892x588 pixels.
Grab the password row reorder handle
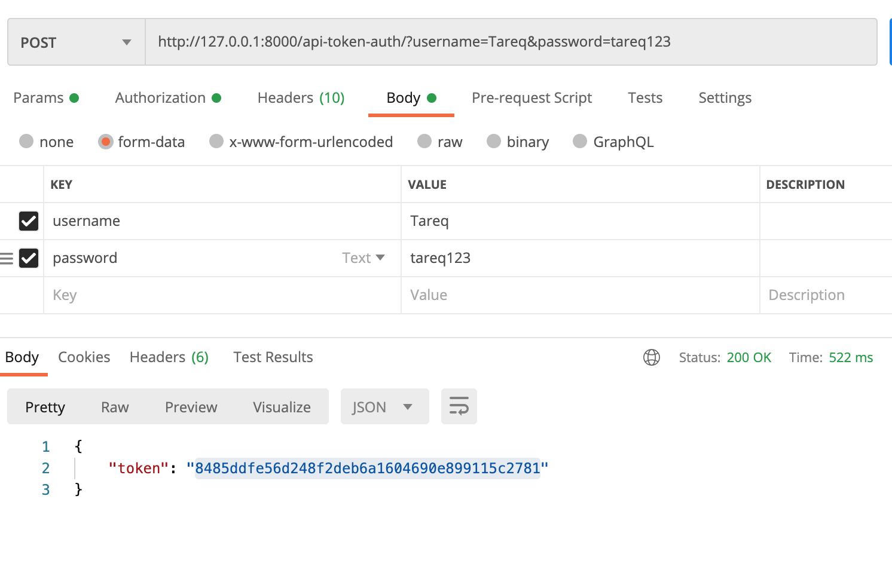[x=7, y=258]
